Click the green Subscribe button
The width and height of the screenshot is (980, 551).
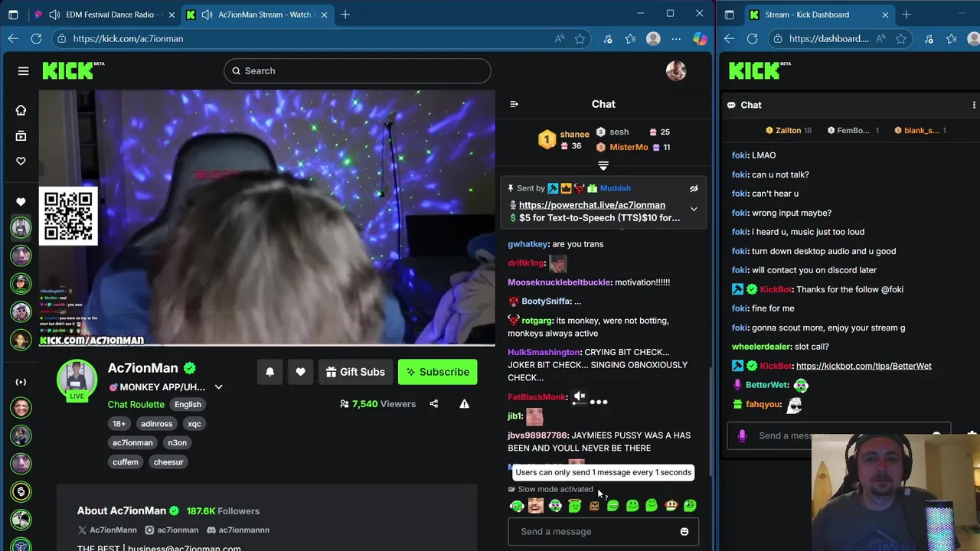437,372
